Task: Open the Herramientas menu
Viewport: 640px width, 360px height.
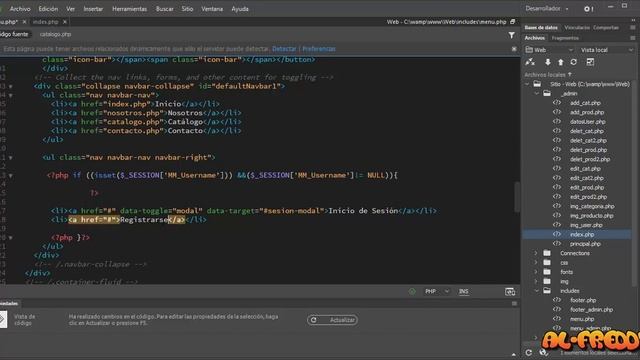Action: point(129,9)
